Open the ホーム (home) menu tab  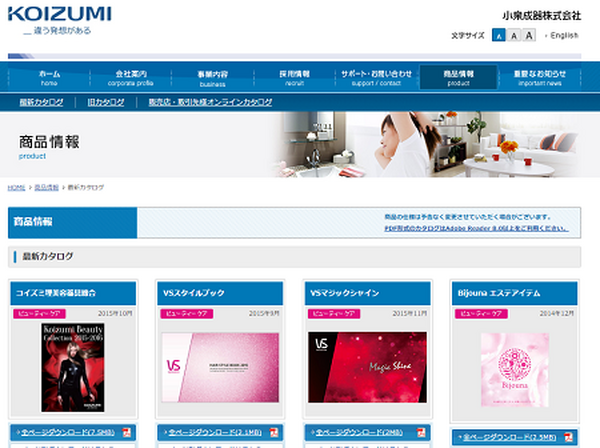(49, 77)
